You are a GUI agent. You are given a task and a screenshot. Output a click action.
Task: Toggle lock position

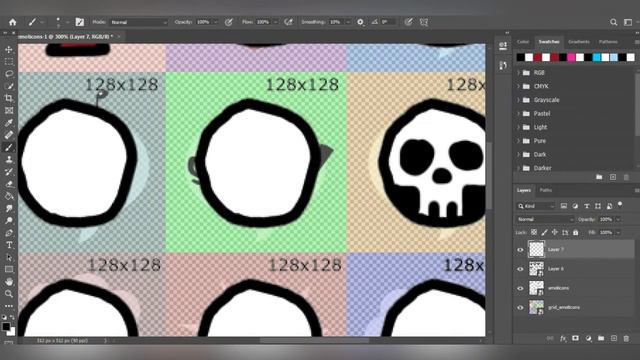[x=555, y=232]
